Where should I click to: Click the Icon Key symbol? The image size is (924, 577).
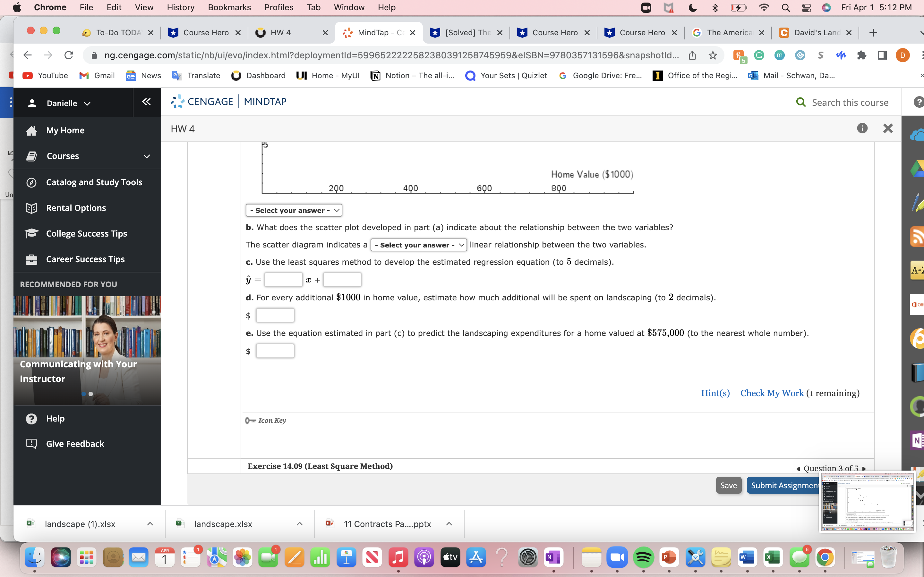251,421
